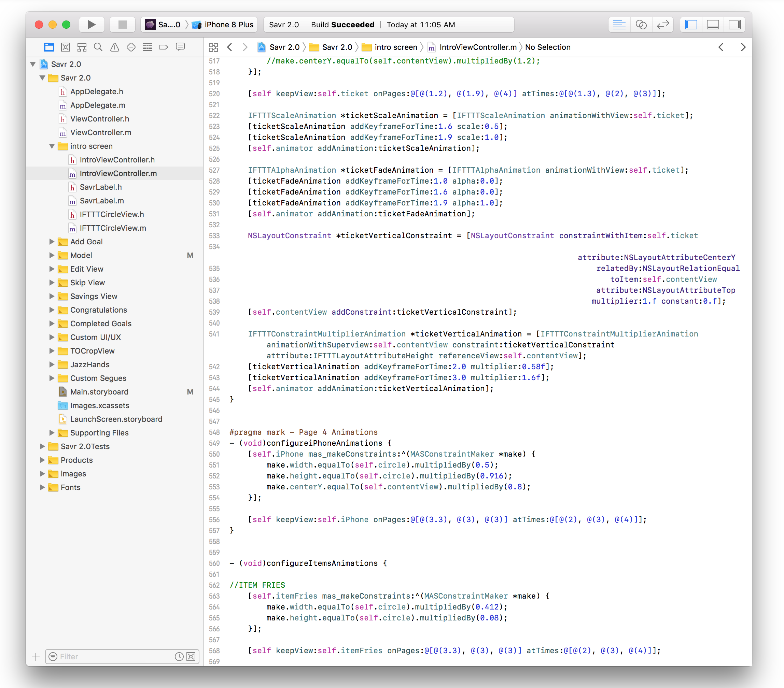Expand the Model folder
Image resolution: width=784 pixels, height=688 pixels.
pos(52,255)
